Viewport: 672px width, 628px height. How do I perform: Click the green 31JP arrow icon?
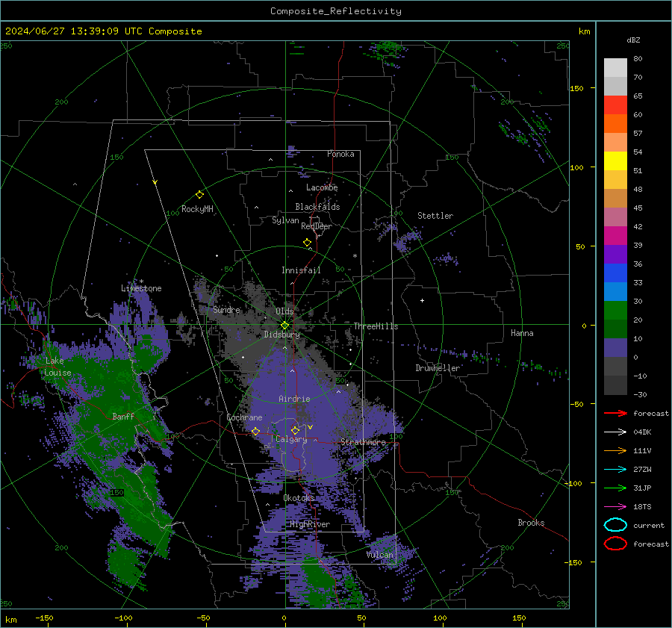(615, 488)
